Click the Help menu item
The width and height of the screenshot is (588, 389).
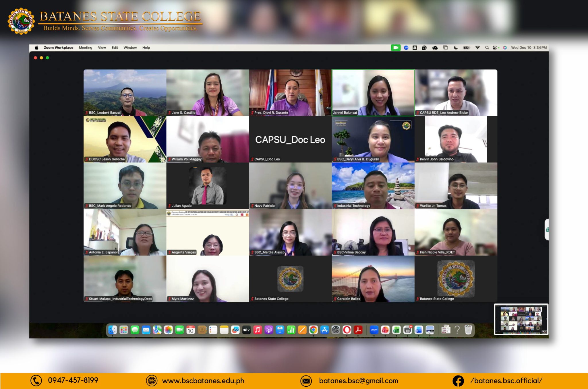146,48
